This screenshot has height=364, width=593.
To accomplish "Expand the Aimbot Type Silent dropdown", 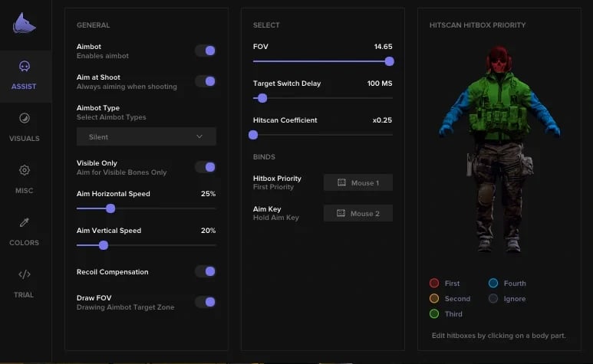I will [147, 136].
